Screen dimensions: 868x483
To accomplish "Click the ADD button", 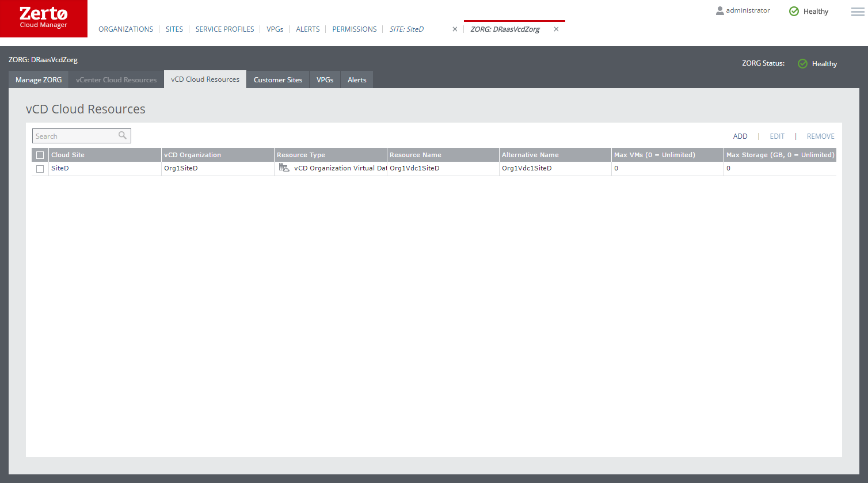I will (x=740, y=136).
